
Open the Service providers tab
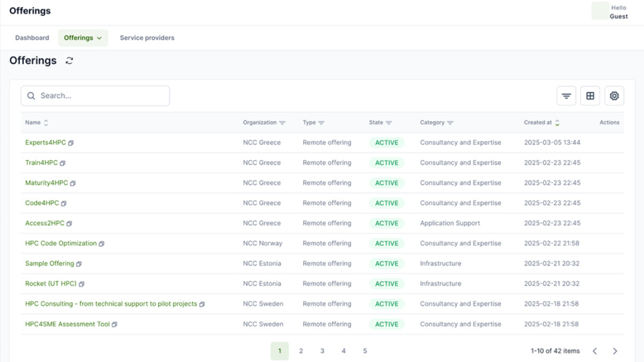[147, 38]
